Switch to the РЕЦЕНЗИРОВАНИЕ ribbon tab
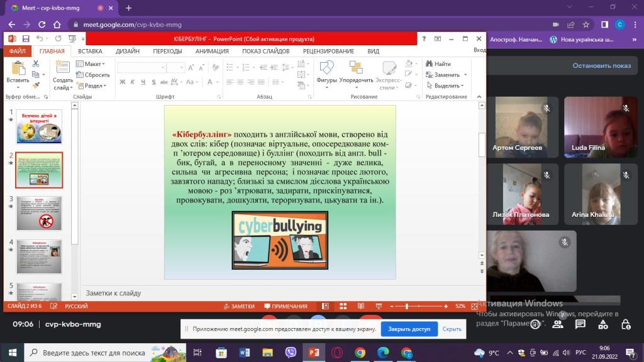Viewport: 644px width, 362px height. pyautogui.click(x=328, y=51)
